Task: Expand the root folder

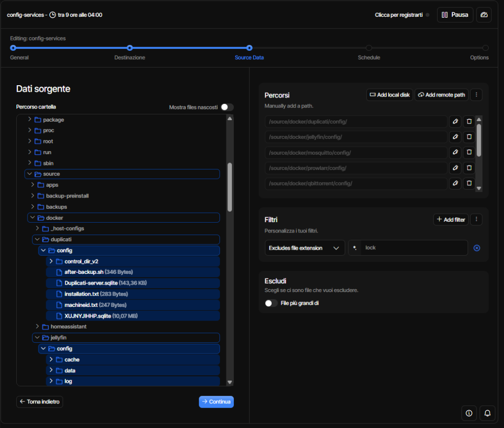Action: (30, 141)
